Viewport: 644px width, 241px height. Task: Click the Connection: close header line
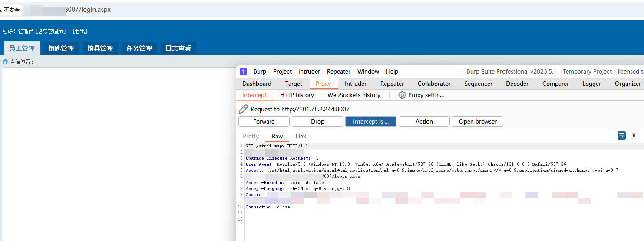pos(268,207)
